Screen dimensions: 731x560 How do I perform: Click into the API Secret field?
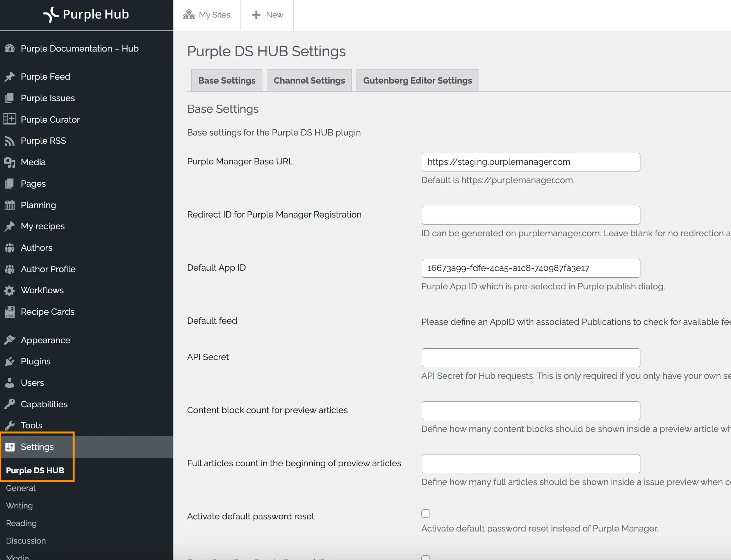(531, 358)
